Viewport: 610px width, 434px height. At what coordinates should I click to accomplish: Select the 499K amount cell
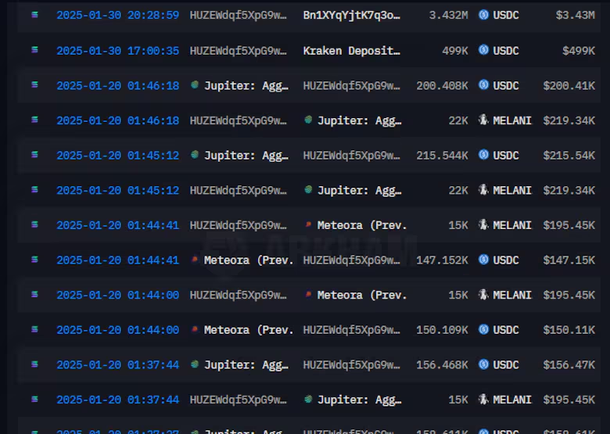click(455, 51)
